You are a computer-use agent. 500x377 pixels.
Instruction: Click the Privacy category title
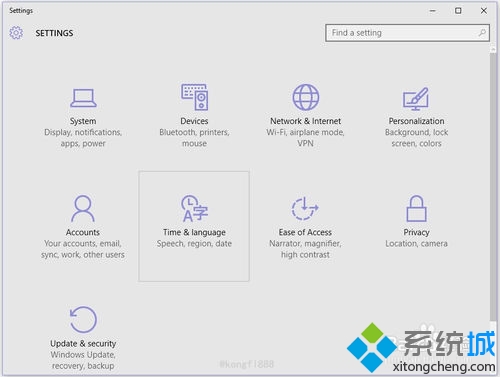pyautogui.click(x=416, y=232)
